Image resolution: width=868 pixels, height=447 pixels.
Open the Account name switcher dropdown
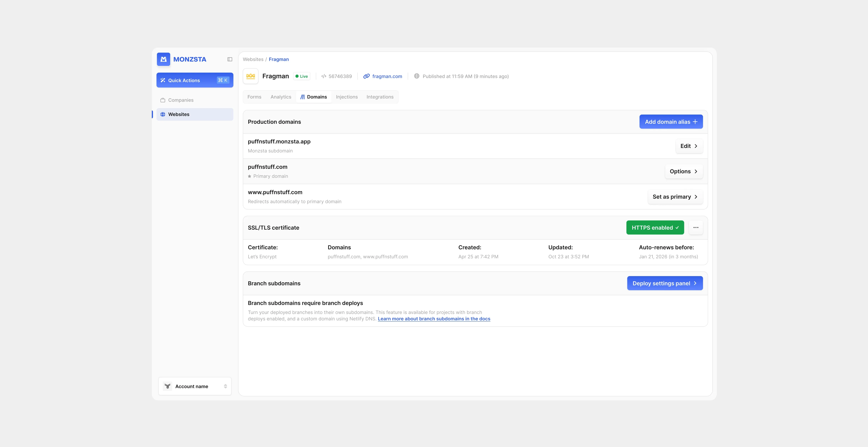(x=195, y=386)
